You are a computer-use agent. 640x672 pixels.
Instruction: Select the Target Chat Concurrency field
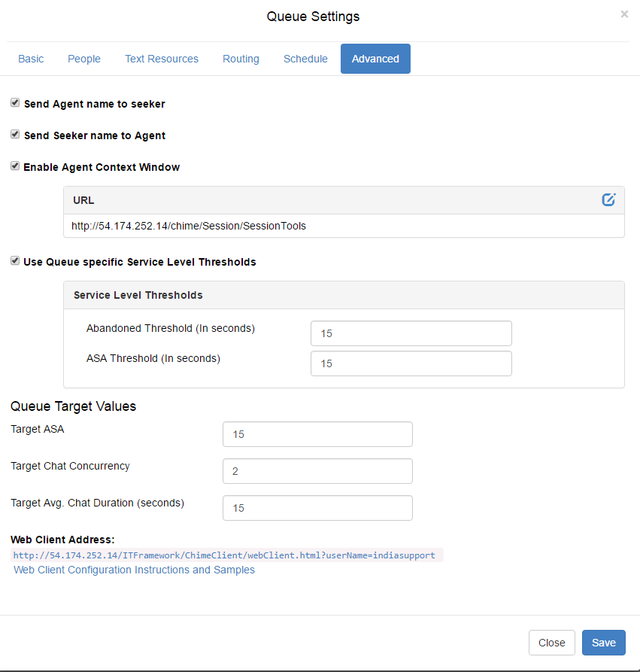point(317,471)
